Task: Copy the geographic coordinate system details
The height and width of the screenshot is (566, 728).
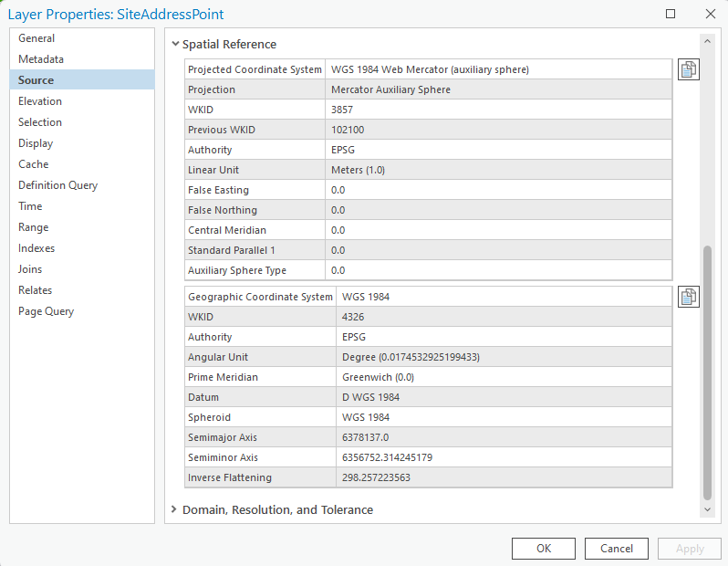Action: coord(688,297)
